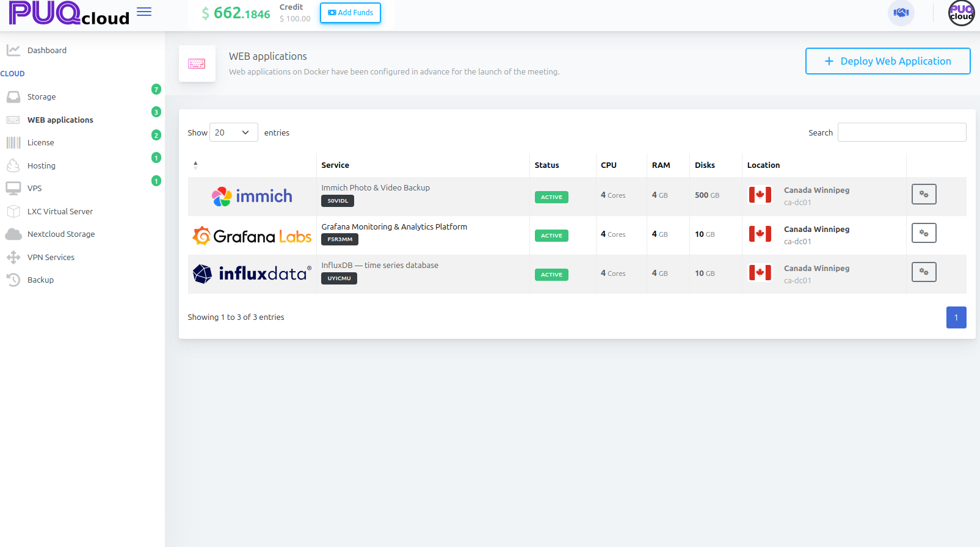Image resolution: width=980 pixels, height=547 pixels.
Task: Click the Add Funds button
Action: [350, 13]
